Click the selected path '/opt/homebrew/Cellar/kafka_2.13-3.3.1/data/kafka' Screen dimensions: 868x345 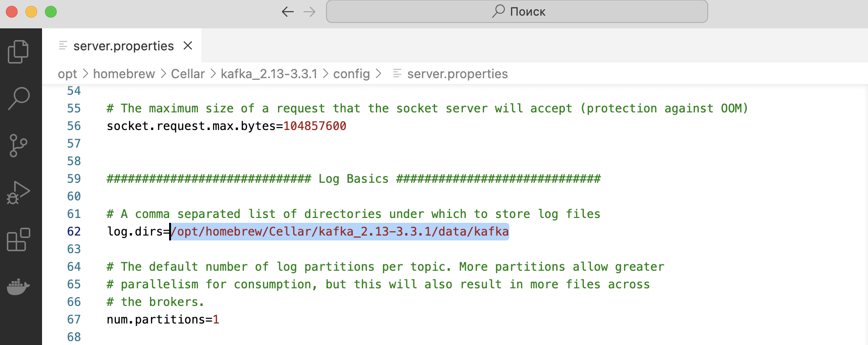point(340,231)
